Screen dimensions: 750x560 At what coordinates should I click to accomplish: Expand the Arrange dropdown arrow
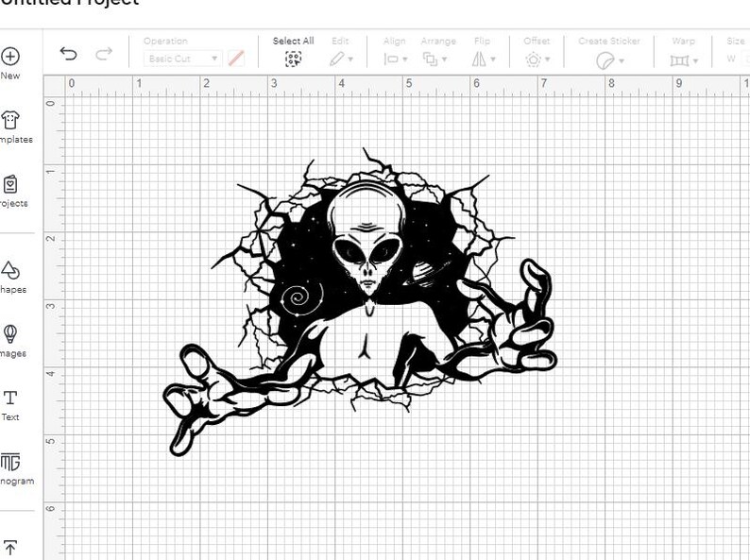(x=444, y=59)
